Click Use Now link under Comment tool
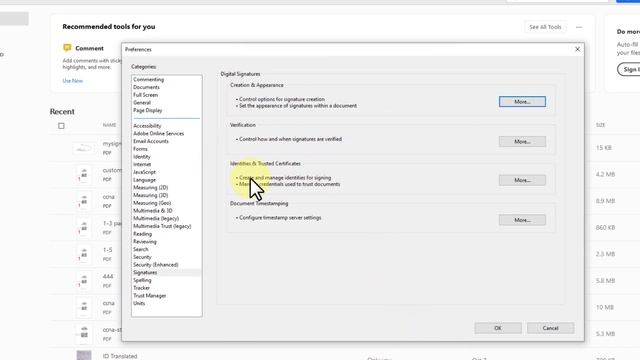This screenshot has width=640, height=360. click(72, 81)
